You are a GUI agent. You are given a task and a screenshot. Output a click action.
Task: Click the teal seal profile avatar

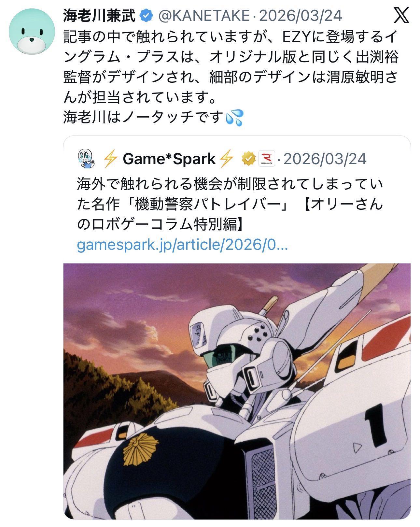tap(31, 31)
